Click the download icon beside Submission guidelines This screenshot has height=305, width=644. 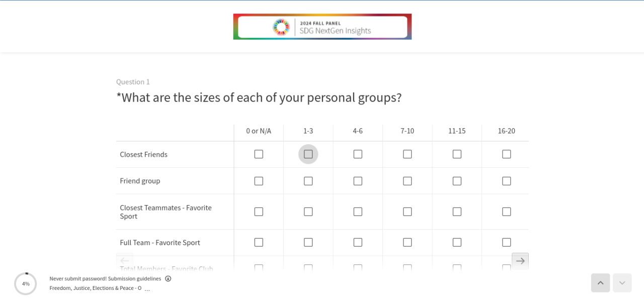[x=168, y=278]
